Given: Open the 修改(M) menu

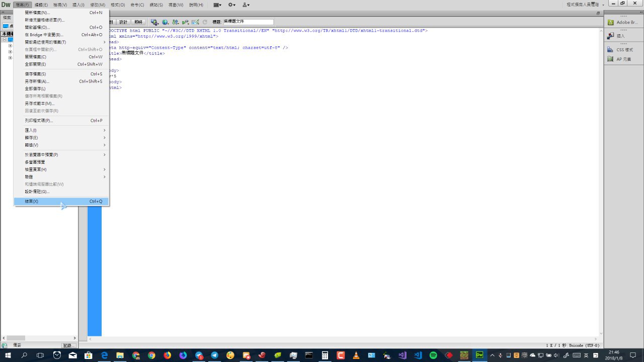Looking at the screenshot, I should [x=98, y=5].
